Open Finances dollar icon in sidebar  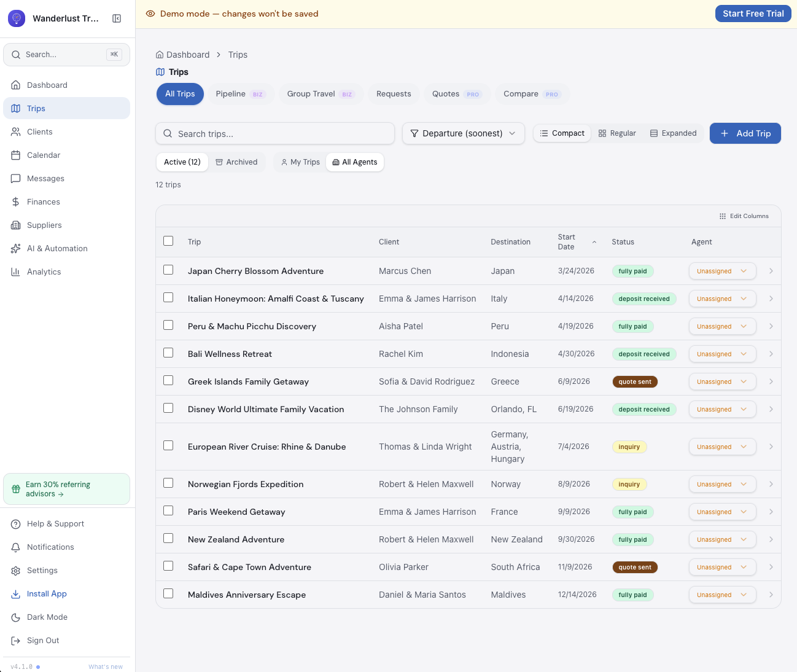point(16,202)
